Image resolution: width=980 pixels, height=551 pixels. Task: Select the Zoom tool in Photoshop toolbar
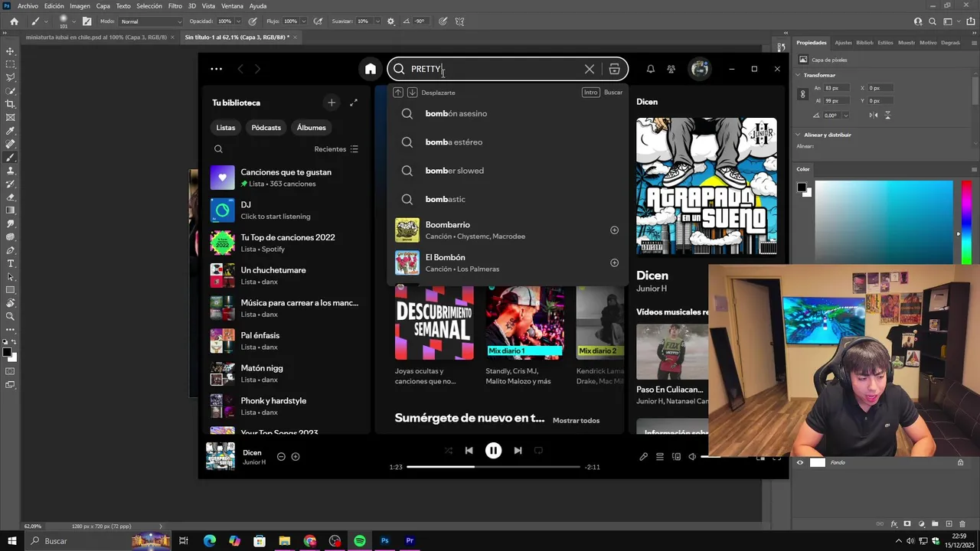[10, 316]
